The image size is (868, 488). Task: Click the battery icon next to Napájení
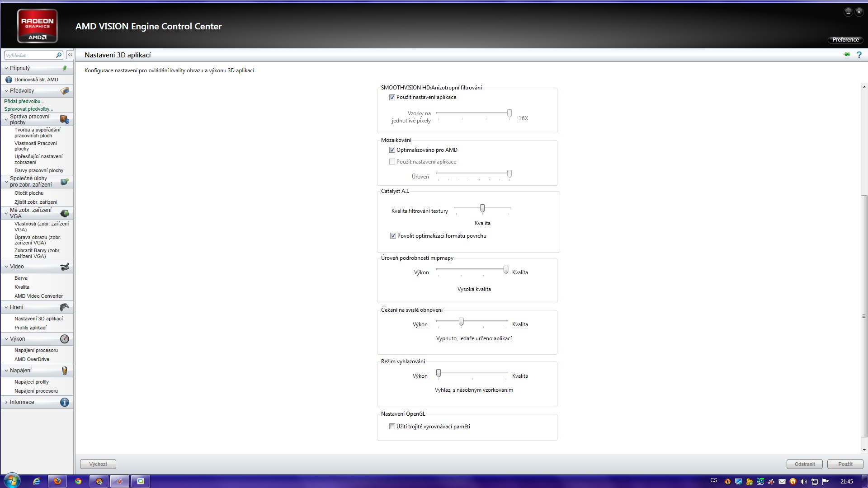click(65, 371)
